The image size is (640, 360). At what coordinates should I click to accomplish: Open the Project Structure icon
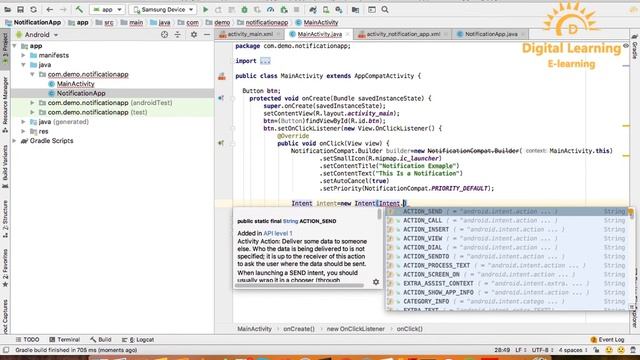tap(356, 9)
